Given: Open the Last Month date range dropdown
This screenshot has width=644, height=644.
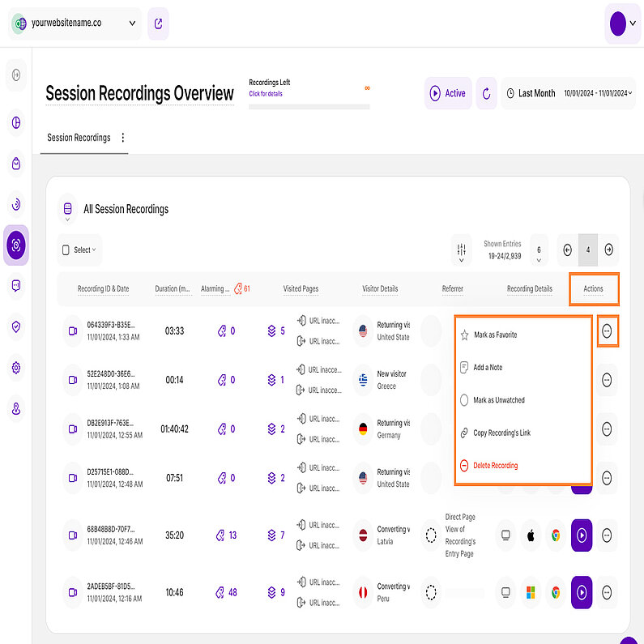Looking at the screenshot, I should click(569, 93).
